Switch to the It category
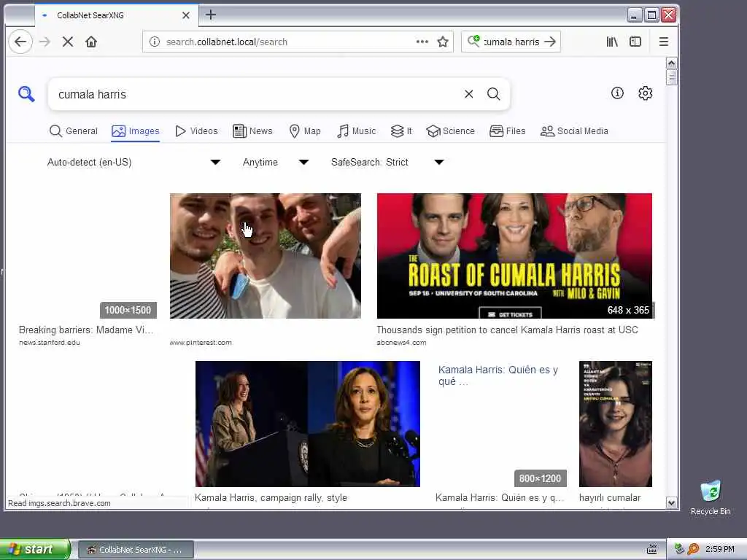Image resolution: width=747 pixels, height=560 pixels. coord(401,131)
